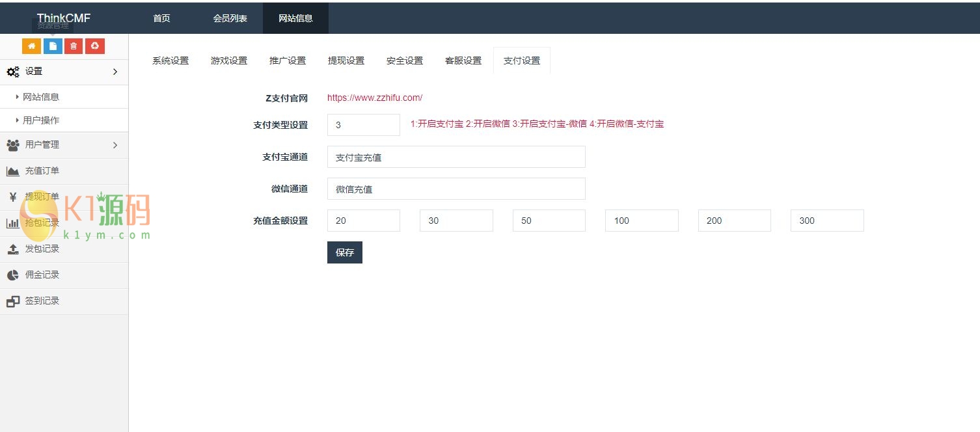980x432 pixels.
Task: Click the orange home shortcut icon
Action: point(31,46)
